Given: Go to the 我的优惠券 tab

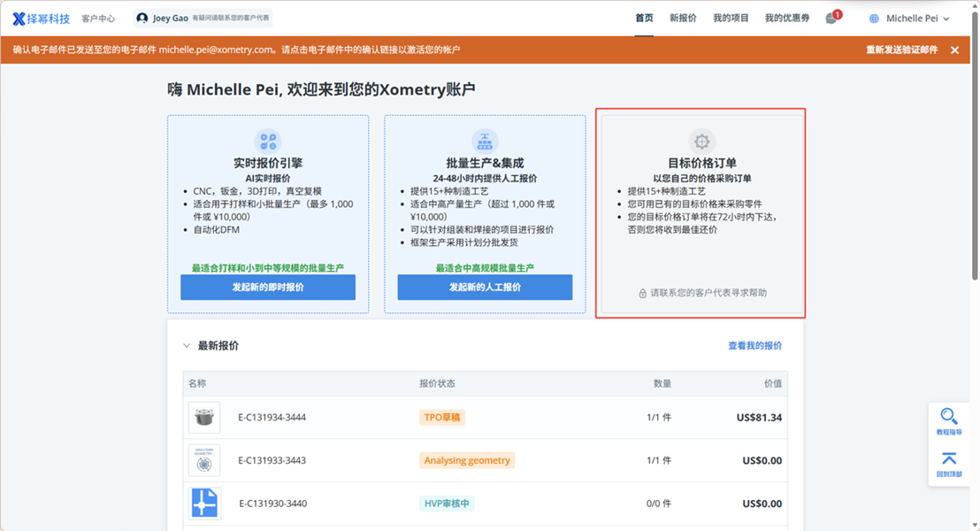Looking at the screenshot, I should (786, 19).
